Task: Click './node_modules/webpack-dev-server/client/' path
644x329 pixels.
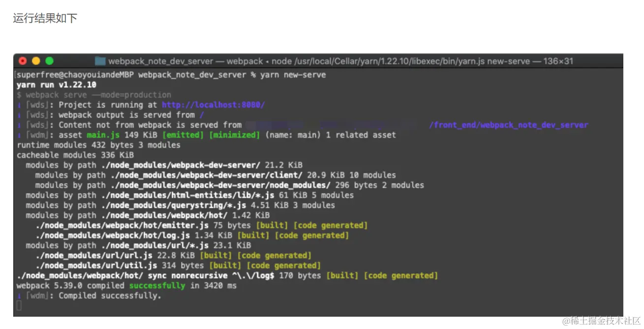Action: (206, 175)
